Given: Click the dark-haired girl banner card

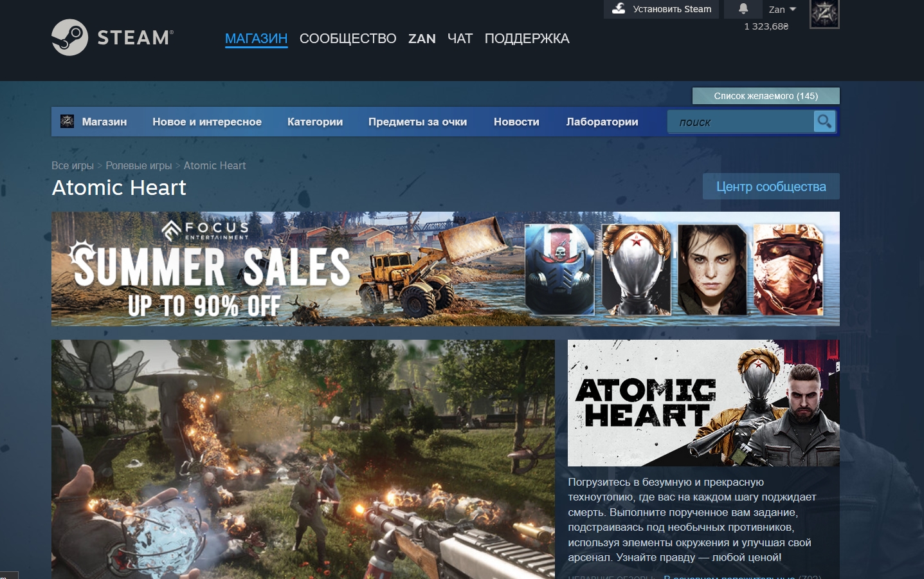Looking at the screenshot, I should coord(712,269).
